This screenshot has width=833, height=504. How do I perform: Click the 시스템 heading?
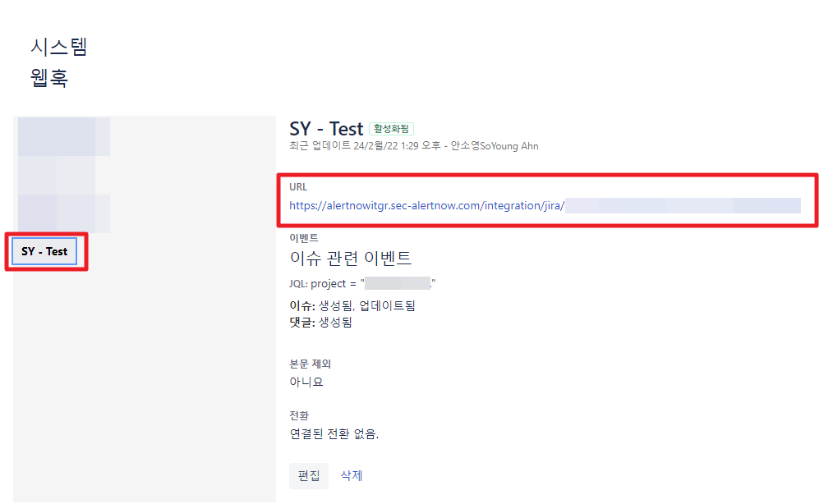[x=58, y=47]
